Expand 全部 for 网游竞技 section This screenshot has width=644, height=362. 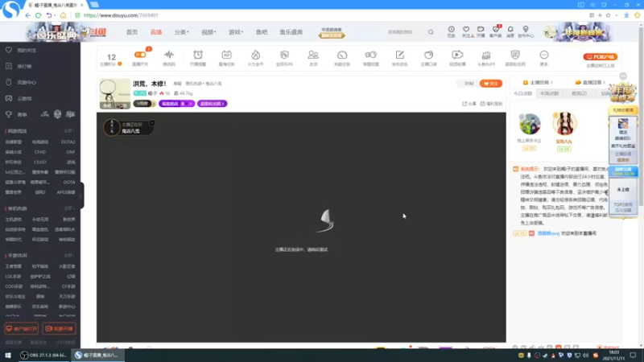(x=69, y=131)
